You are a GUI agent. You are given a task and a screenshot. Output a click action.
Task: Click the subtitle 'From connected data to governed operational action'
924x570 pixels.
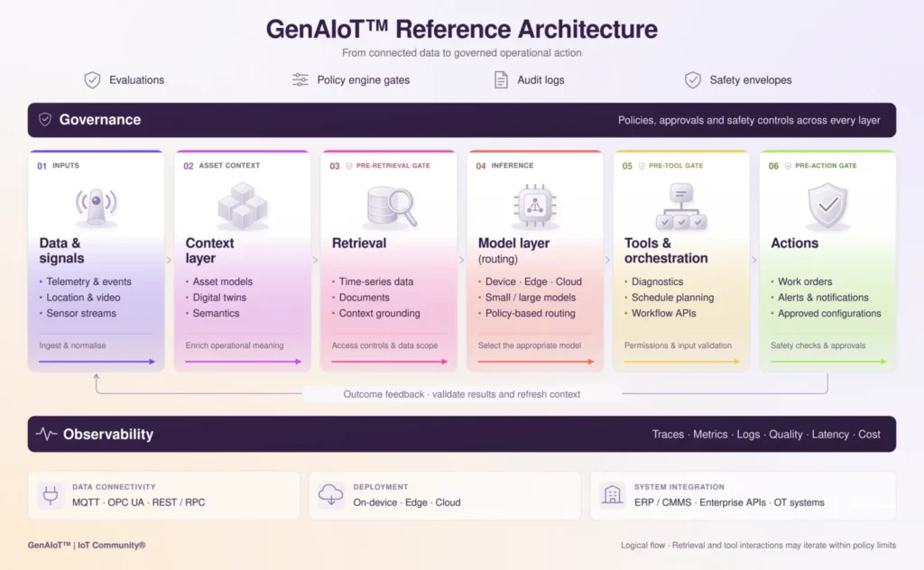point(461,53)
